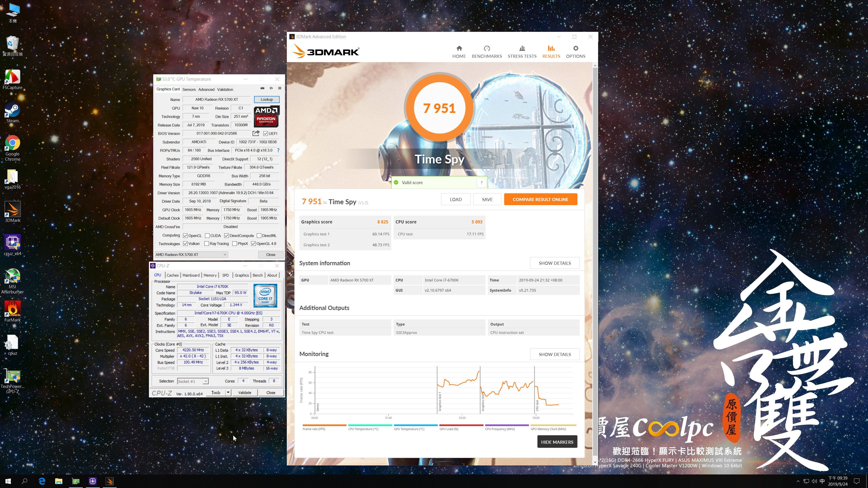Toggle OpenGL 4.6 checkbox
The height and width of the screenshot is (488, 868).
click(253, 244)
